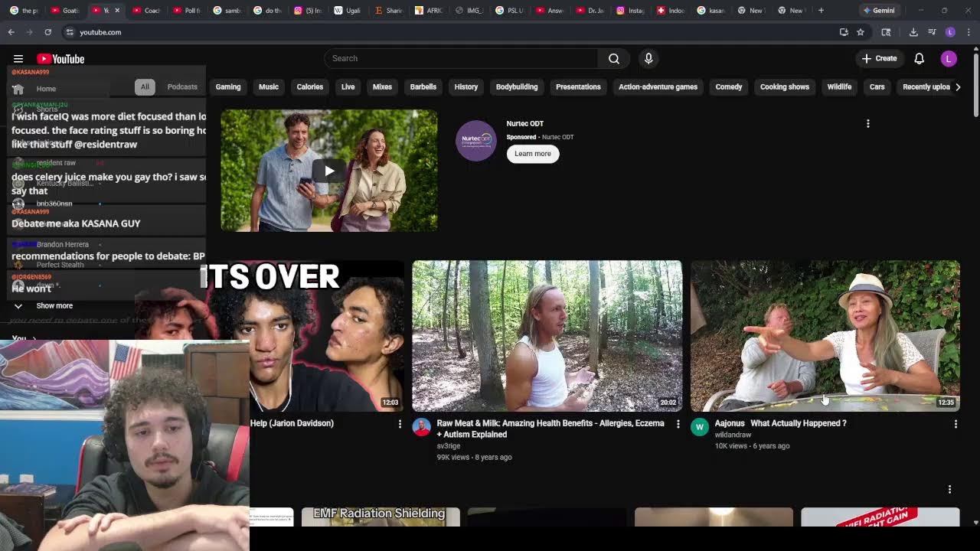Click the sv3rige channel avatar
This screenshot has width=980, height=551.
tap(421, 427)
